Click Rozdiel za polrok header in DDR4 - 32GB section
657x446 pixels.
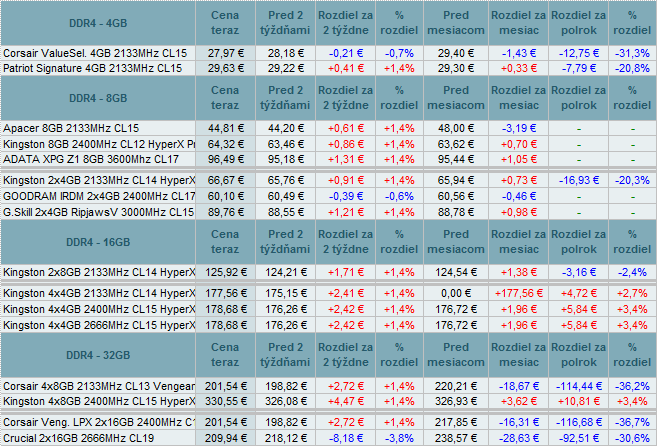click(579, 355)
